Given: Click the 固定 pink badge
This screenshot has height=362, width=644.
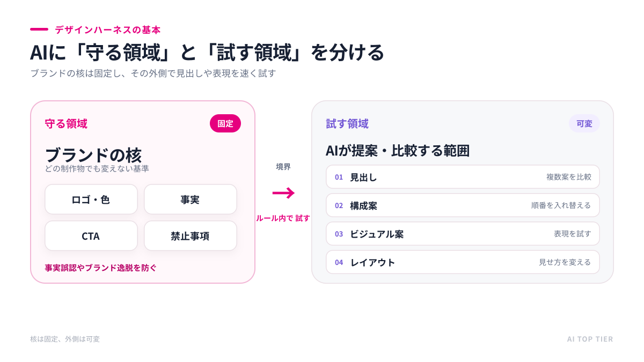Looking at the screenshot, I should coord(225,123).
